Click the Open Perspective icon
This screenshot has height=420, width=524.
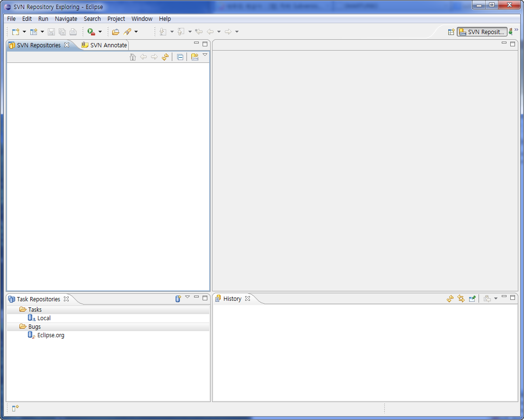tap(451, 32)
